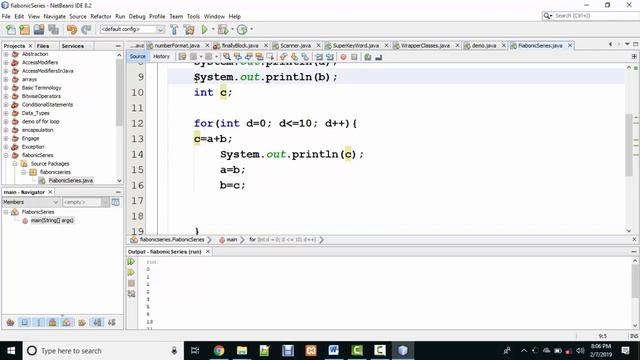
Task: Select main(String[] args) in Navigator
Action: coord(52,220)
